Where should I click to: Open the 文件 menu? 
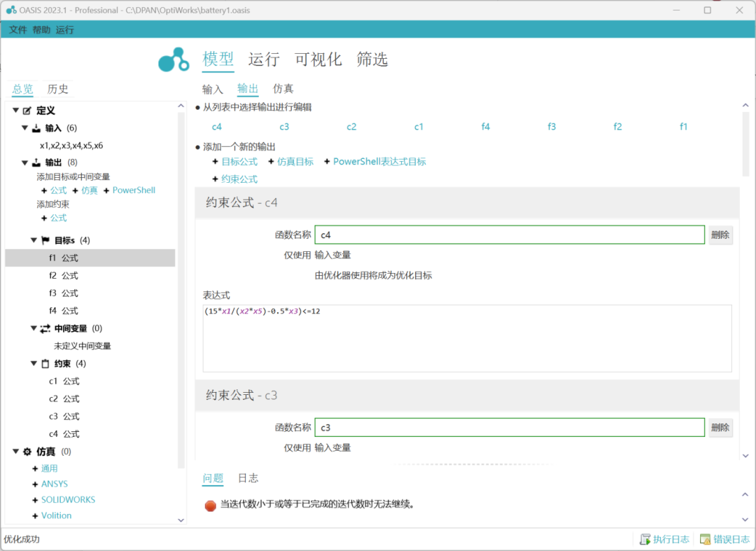coord(17,30)
